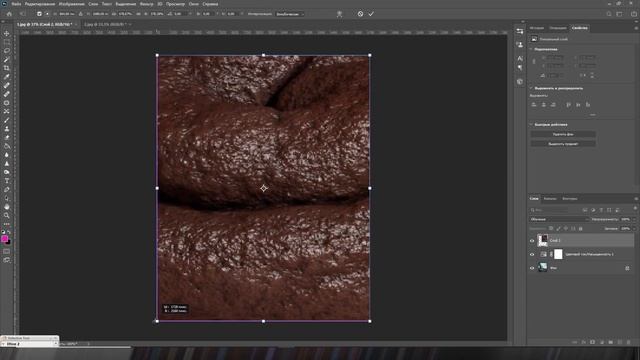Screen dimensions: 640x360
Task: Open the fill slider arrow
Action: [x=633, y=229]
